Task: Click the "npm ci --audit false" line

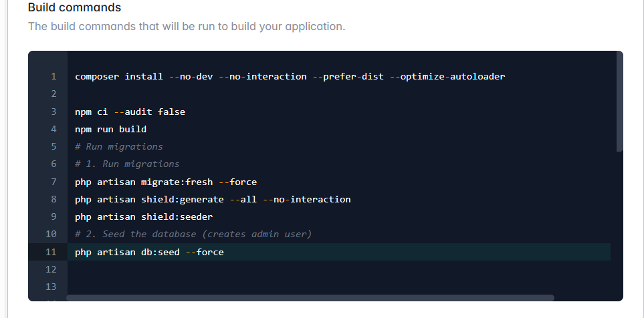Action: tap(130, 112)
